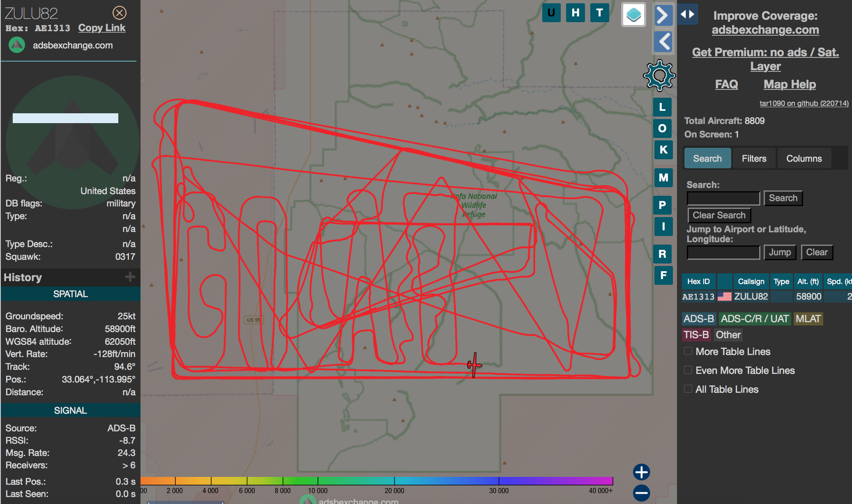This screenshot has width=852, height=504.
Task: Click the M map button
Action: tap(663, 178)
